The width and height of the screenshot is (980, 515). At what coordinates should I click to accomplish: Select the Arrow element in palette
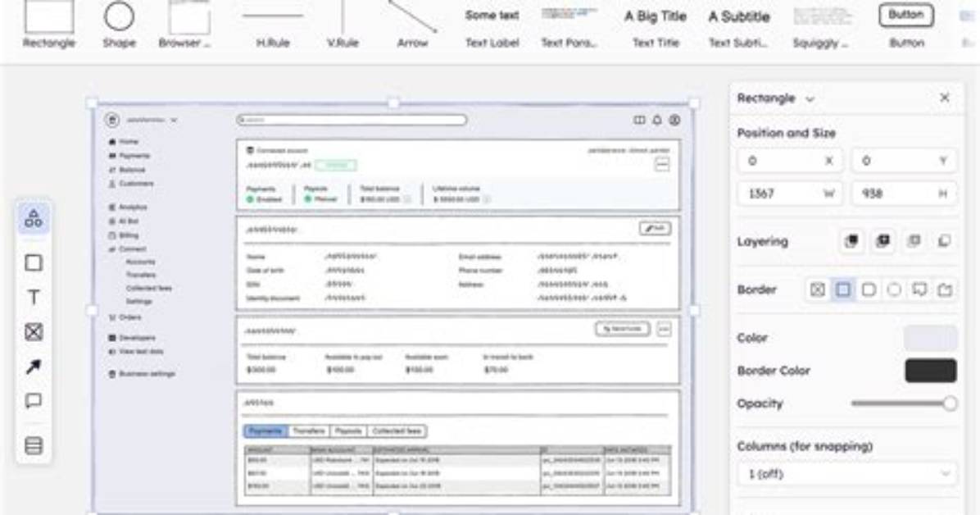click(412, 25)
